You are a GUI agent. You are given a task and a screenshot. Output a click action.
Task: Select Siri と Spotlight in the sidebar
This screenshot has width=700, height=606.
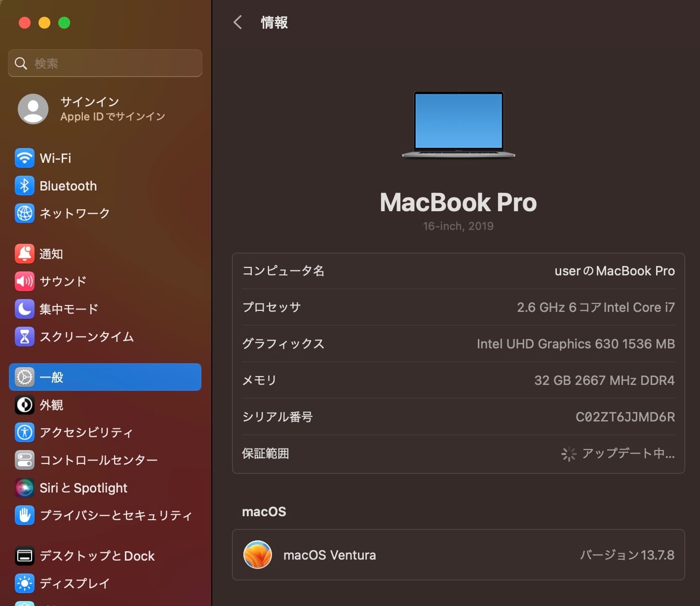[x=105, y=488]
